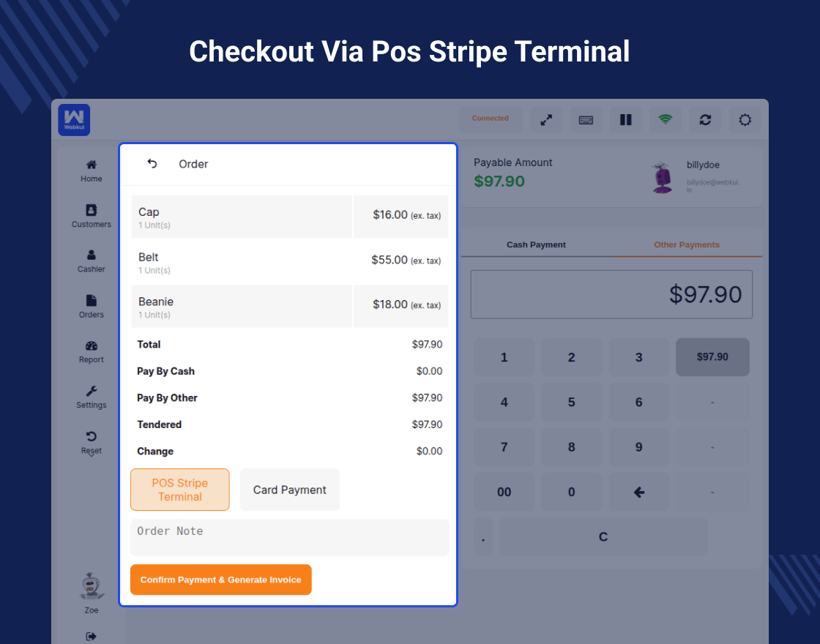The height and width of the screenshot is (644, 820).
Task: Click the back arrow beside Order
Action: point(152,164)
